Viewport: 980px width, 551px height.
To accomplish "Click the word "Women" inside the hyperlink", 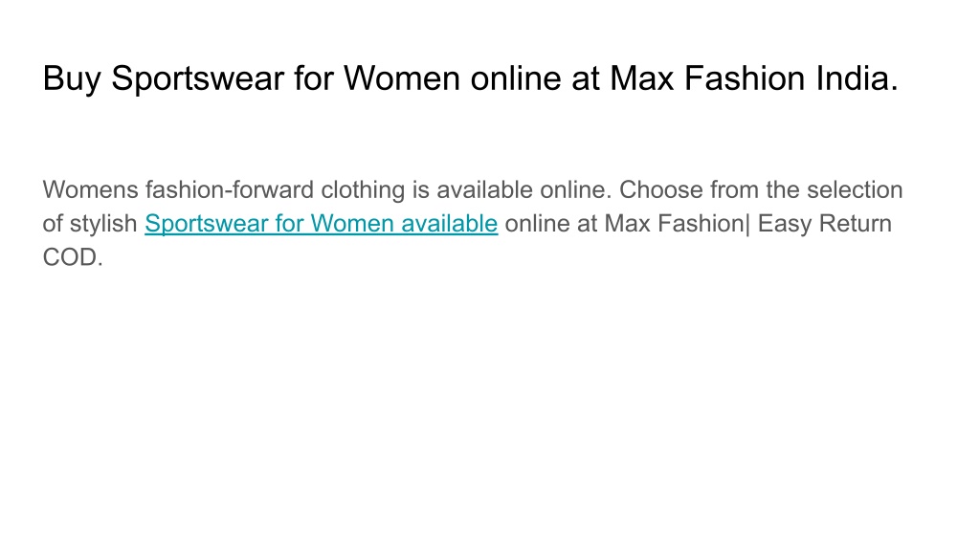I will tap(352, 224).
